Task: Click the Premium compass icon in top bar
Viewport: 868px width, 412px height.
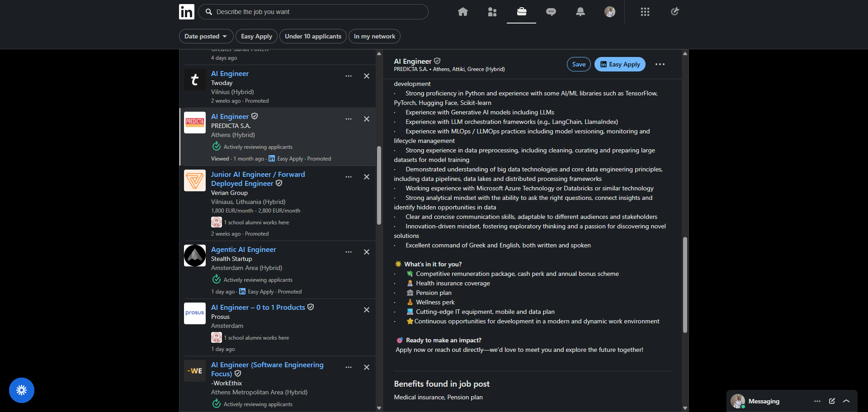Action: click(x=675, y=11)
